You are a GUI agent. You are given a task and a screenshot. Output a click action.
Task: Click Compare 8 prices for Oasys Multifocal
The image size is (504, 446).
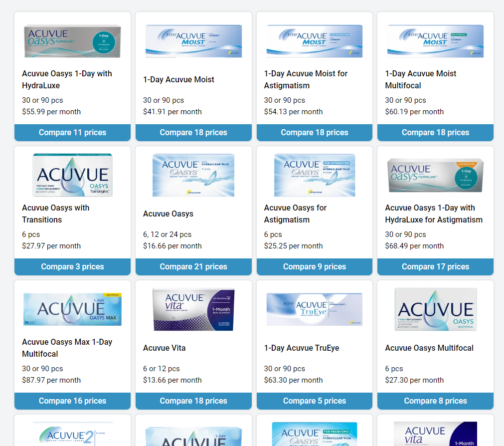point(435,401)
